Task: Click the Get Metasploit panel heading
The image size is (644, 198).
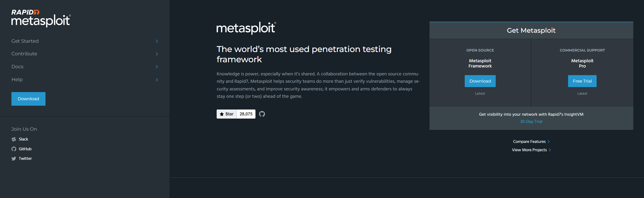Action: (x=531, y=30)
